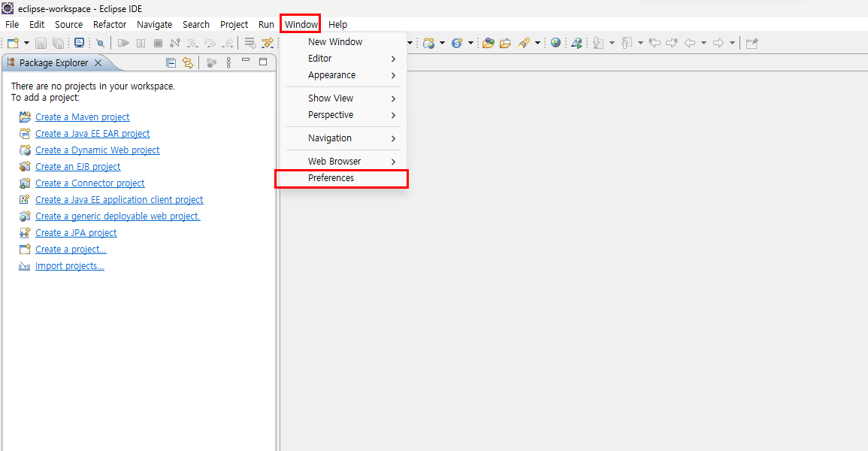Viewport: 868px width, 451px height.
Task: Close the Package Explorer tab
Action: pyautogui.click(x=98, y=63)
